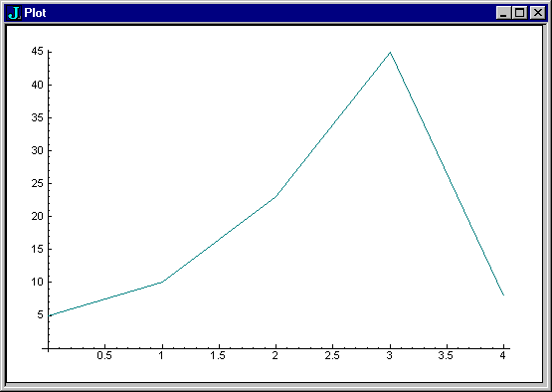This screenshot has width=552, height=392.
Task: Click the x-axis label 1.5
Action: (218, 356)
